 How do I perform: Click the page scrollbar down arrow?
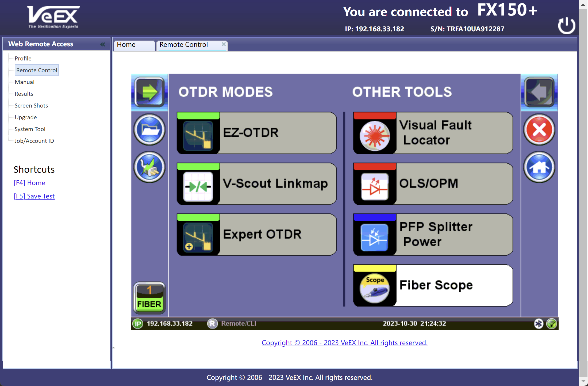coord(583,381)
